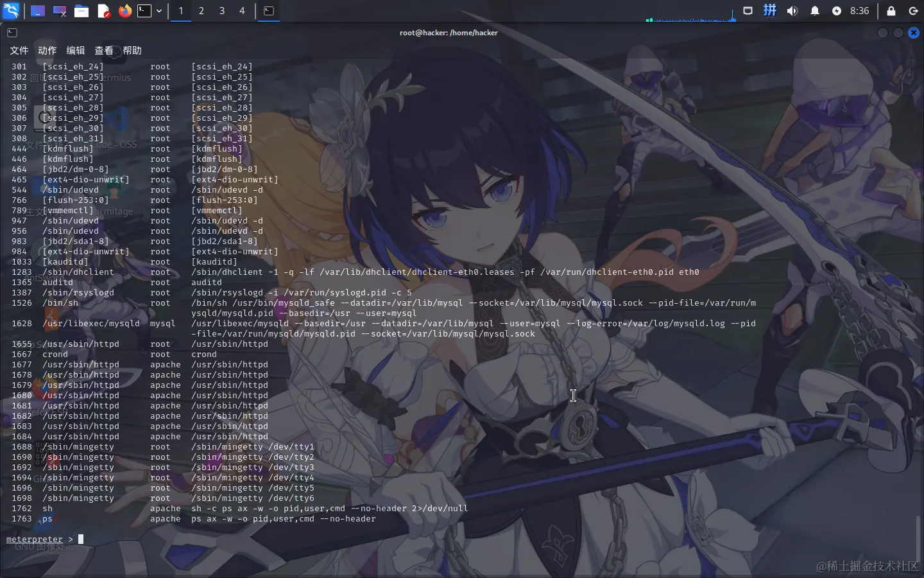Launch Firefox browser from the panel

pos(125,11)
